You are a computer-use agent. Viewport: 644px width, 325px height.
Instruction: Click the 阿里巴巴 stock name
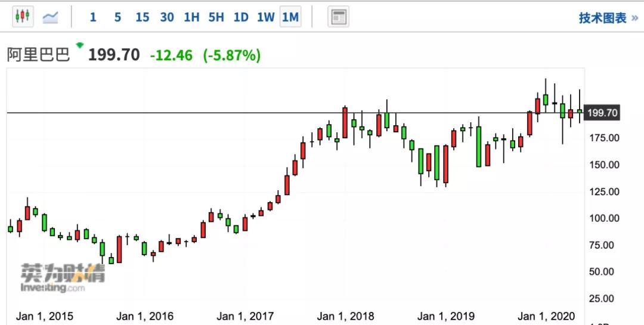click(x=39, y=55)
